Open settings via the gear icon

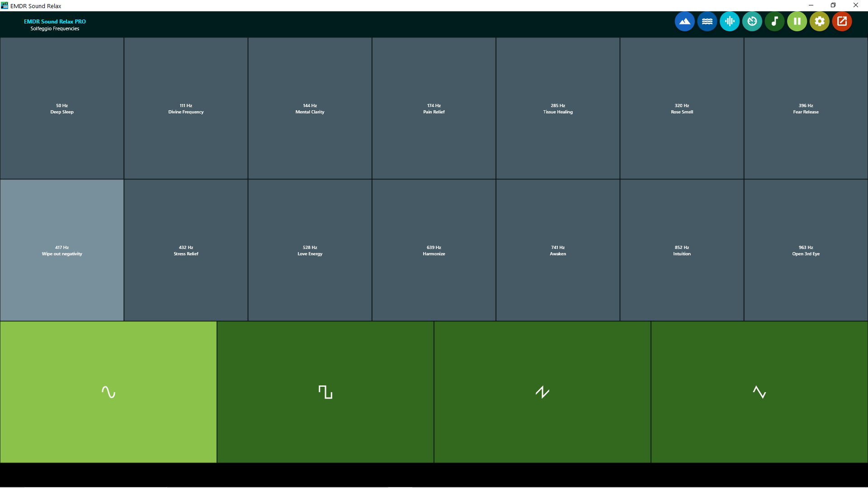coord(819,21)
